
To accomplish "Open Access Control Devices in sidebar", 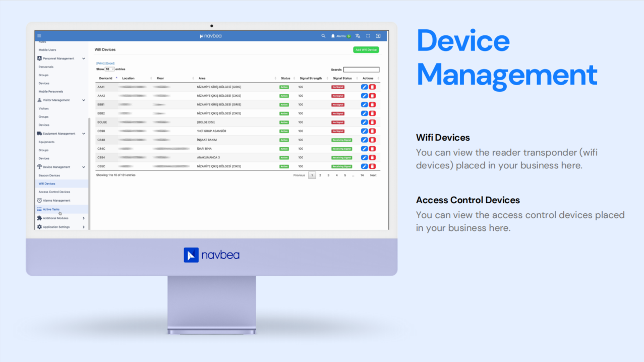I will pos(54,192).
